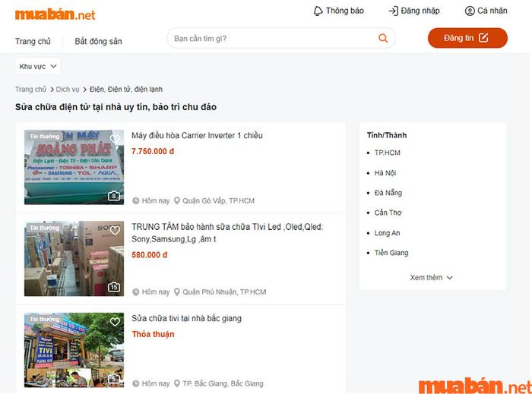The width and height of the screenshot is (532, 394).
Task: Click Tỉnh/Thành sidebar heading
Action: click(387, 135)
